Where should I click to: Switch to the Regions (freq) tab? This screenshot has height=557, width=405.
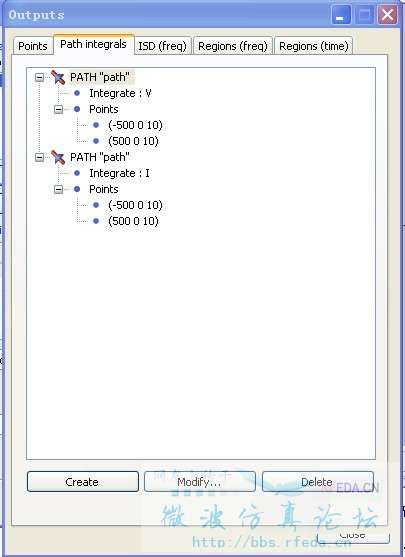233,46
